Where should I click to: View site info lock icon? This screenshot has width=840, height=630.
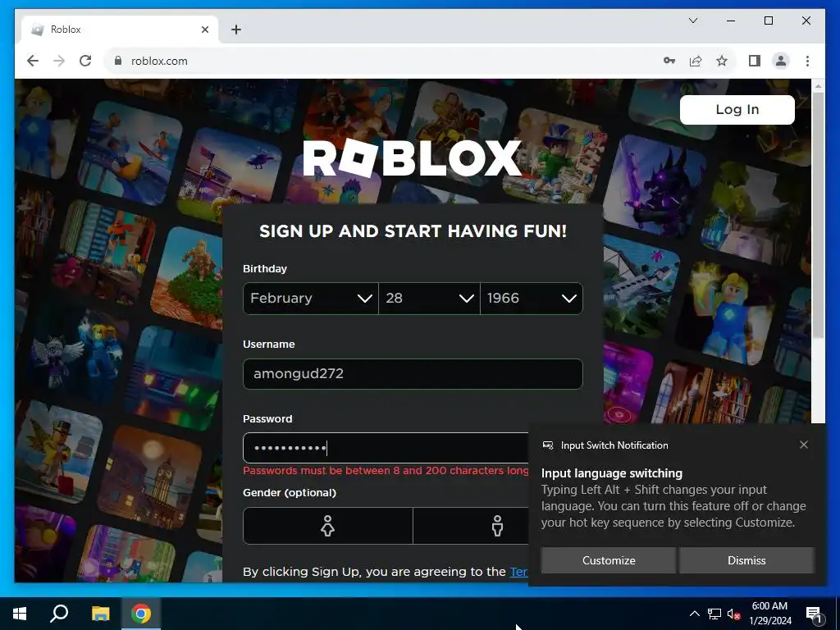118,61
